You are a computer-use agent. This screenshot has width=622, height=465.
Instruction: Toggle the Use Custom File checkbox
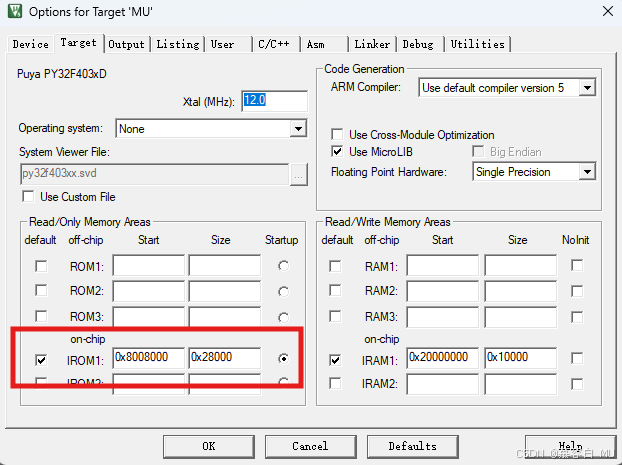pyautogui.click(x=28, y=196)
